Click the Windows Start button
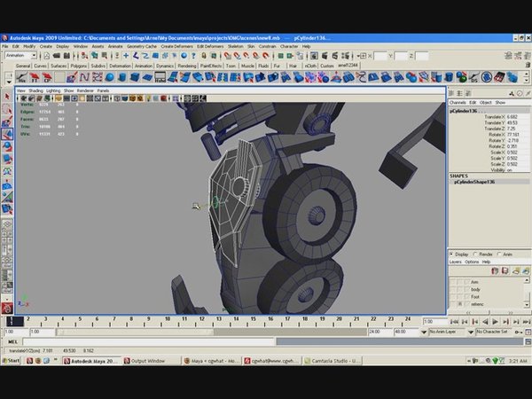 pyautogui.click(x=12, y=361)
